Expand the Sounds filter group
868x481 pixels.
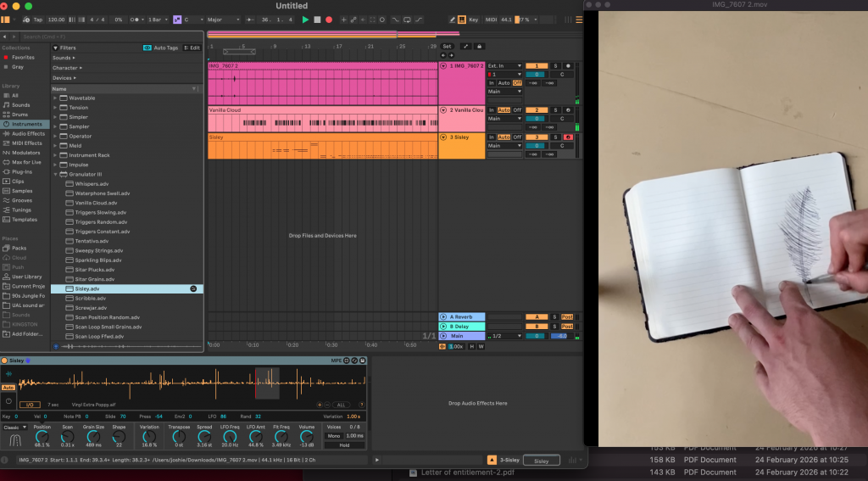64,58
